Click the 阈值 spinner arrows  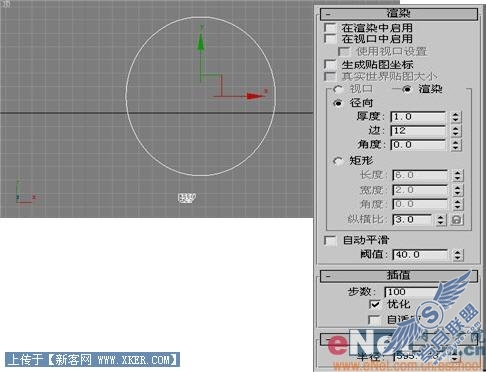coord(457,255)
